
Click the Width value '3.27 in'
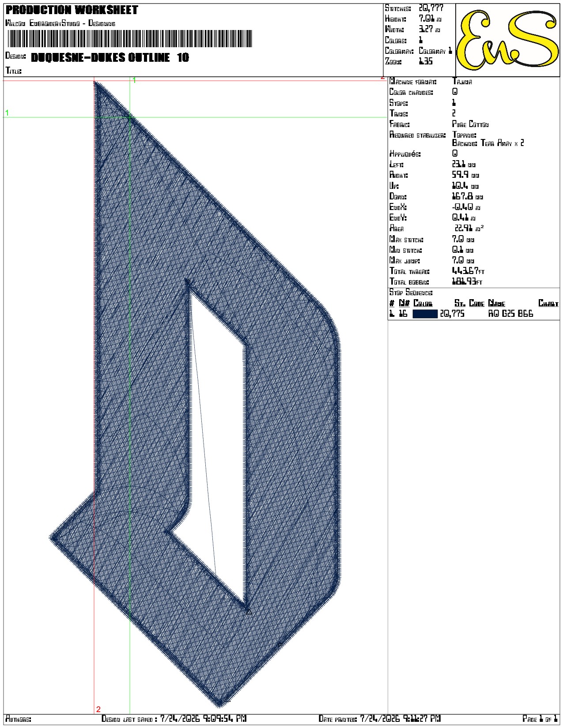(429, 29)
